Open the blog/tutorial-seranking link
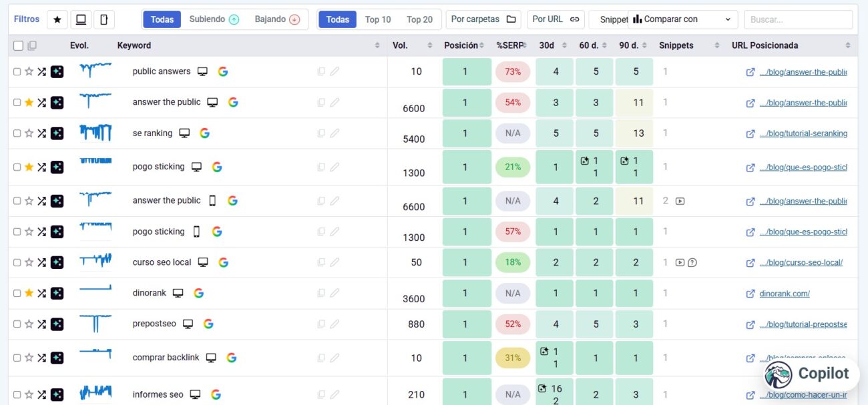Viewport: 868px width, 405px height. [803, 133]
